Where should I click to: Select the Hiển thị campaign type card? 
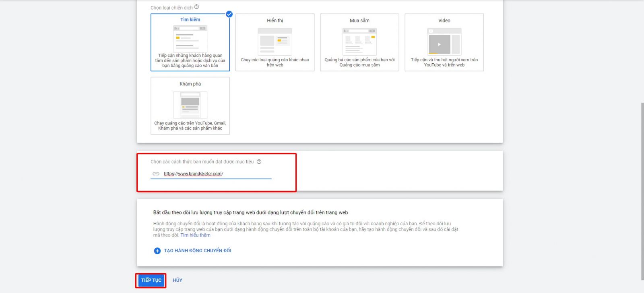click(x=275, y=42)
